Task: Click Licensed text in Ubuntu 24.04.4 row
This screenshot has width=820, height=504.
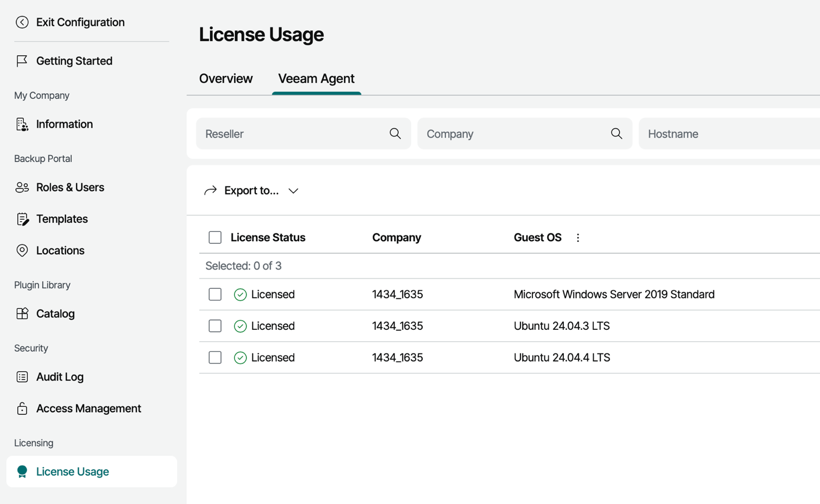Action: pyautogui.click(x=273, y=358)
